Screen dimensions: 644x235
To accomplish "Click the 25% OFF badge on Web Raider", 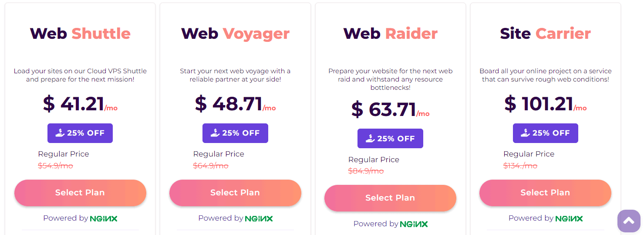I will coord(390,139).
